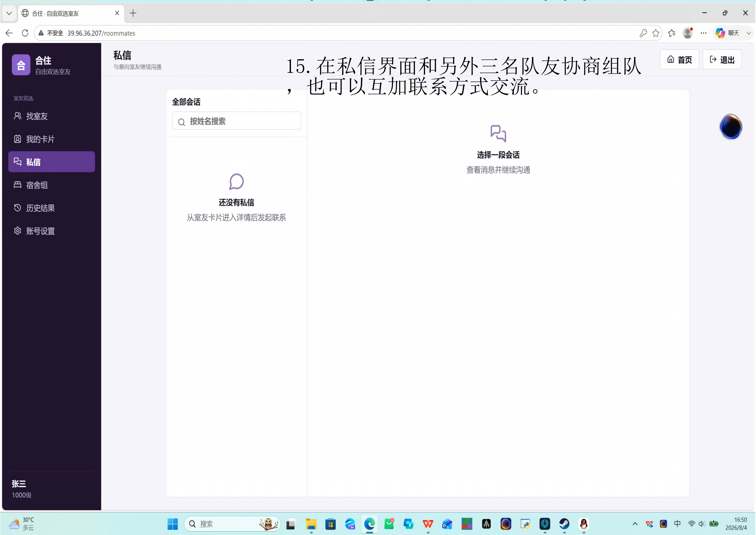Image resolution: width=756 pixels, height=535 pixels.
Task: Open the Task View taskbar icon
Action: 291,524
